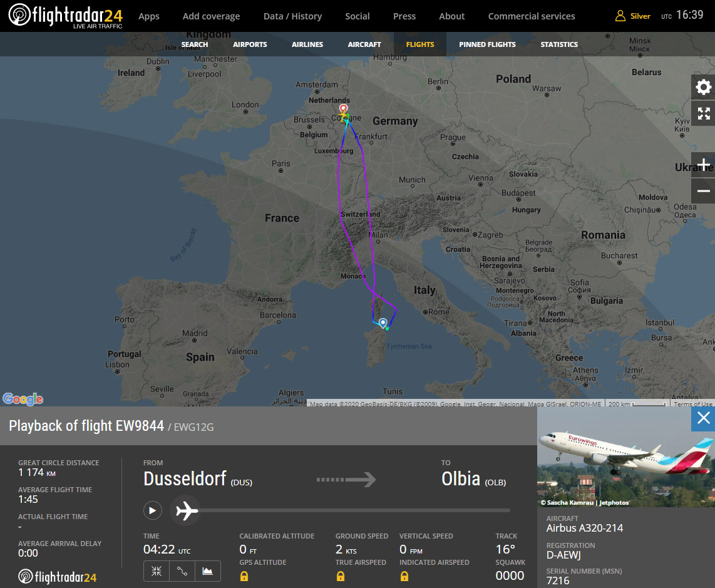The height and width of the screenshot is (588, 715).
Task: Click the airplane handle on playback slider
Action: point(187,510)
